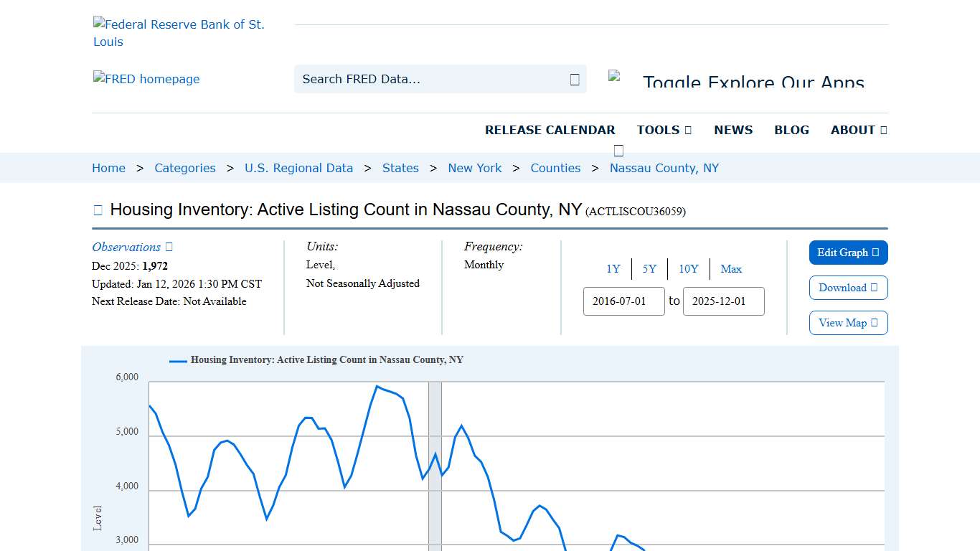Open the NEWS menu item

[x=733, y=130]
